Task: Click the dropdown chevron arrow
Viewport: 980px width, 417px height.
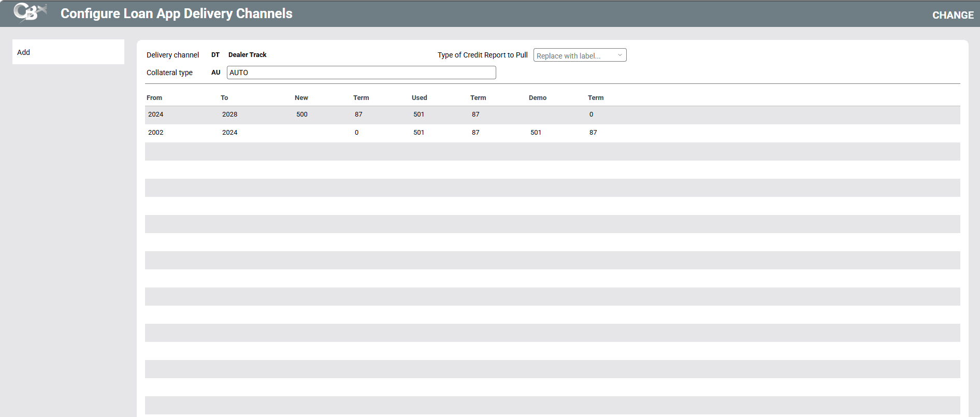Action: (x=619, y=55)
